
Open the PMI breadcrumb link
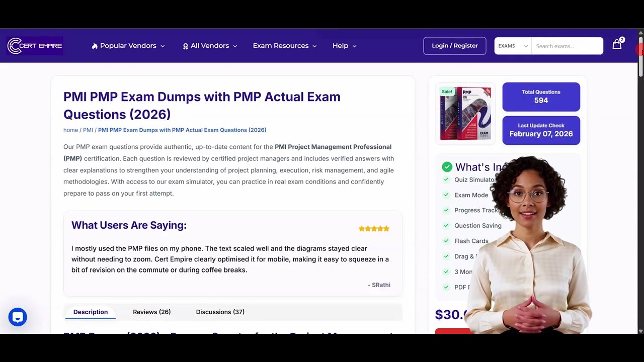[88, 130]
